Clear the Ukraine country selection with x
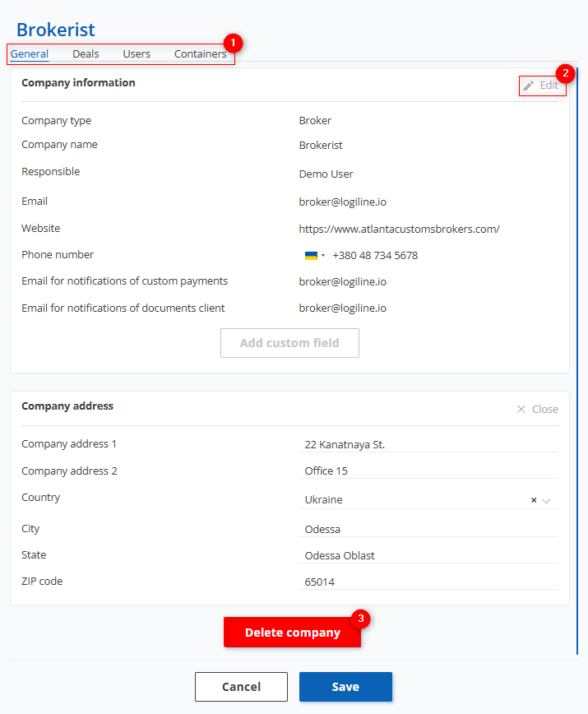This screenshot has height=714, width=588. (534, 500)
